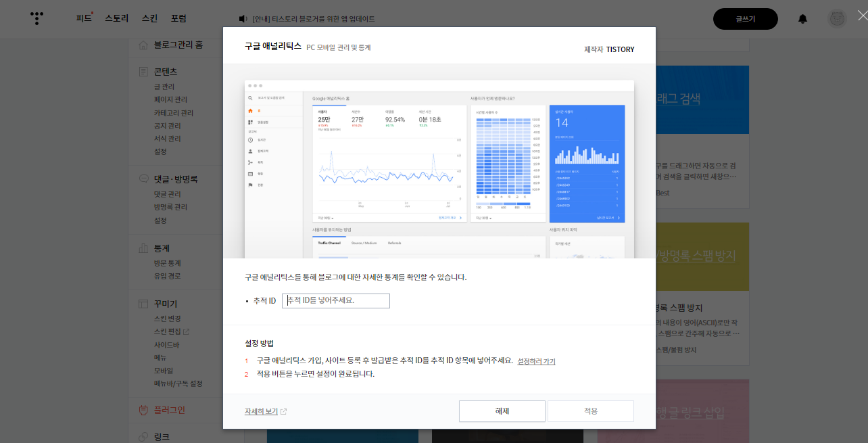This screenshot has height=443, width=868.
Task: Focus the 추적 ID input field
Action: click(336, 300)
